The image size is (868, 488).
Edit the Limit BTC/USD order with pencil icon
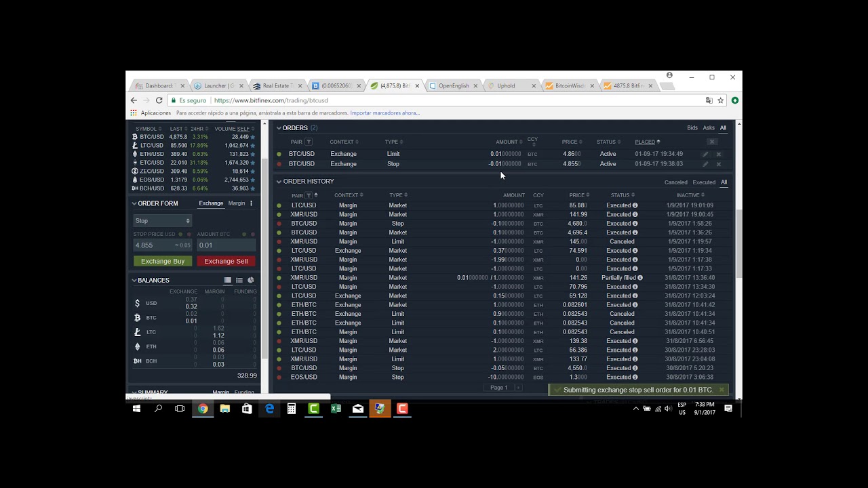tap(705, 154)
